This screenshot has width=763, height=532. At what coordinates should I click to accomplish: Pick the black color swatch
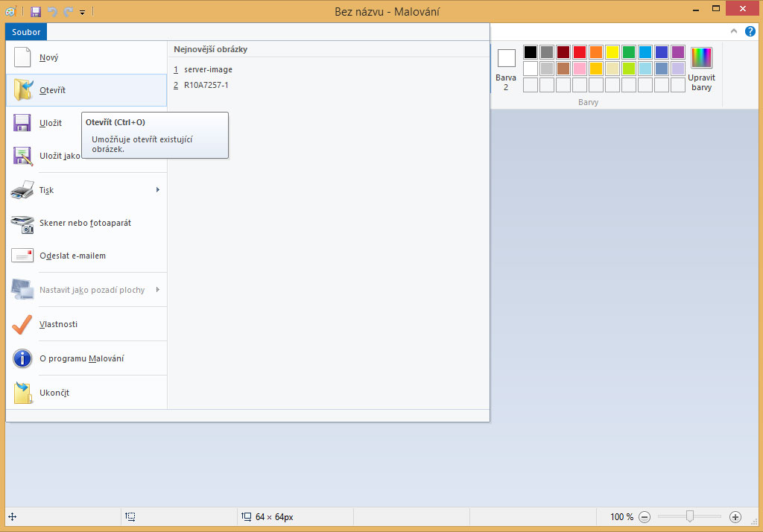coord(531,52)
